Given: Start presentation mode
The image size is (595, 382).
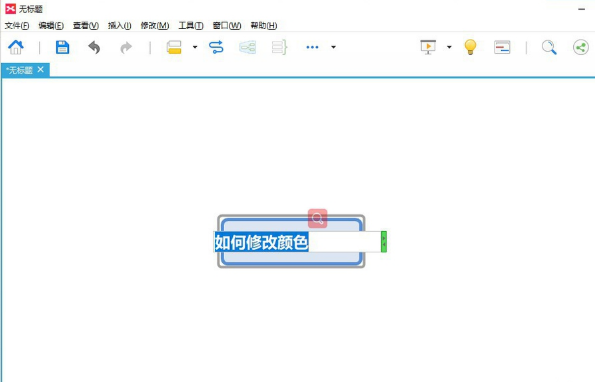Looking at the screenshot, I should tap(428, 47).
